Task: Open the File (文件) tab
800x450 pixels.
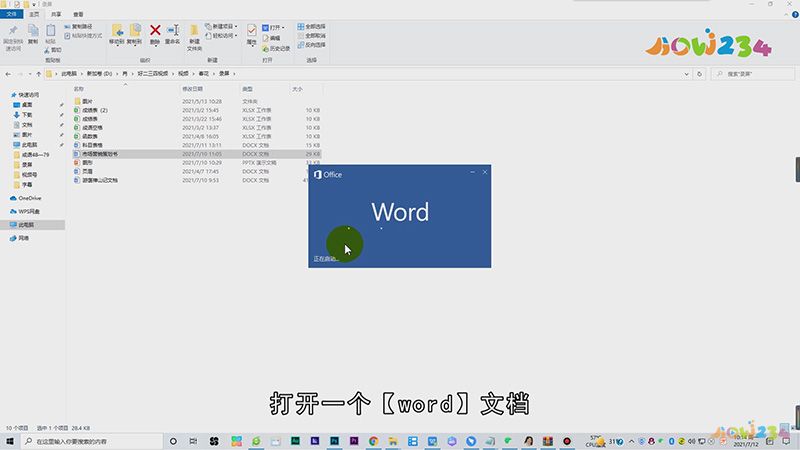Action: 11,14
